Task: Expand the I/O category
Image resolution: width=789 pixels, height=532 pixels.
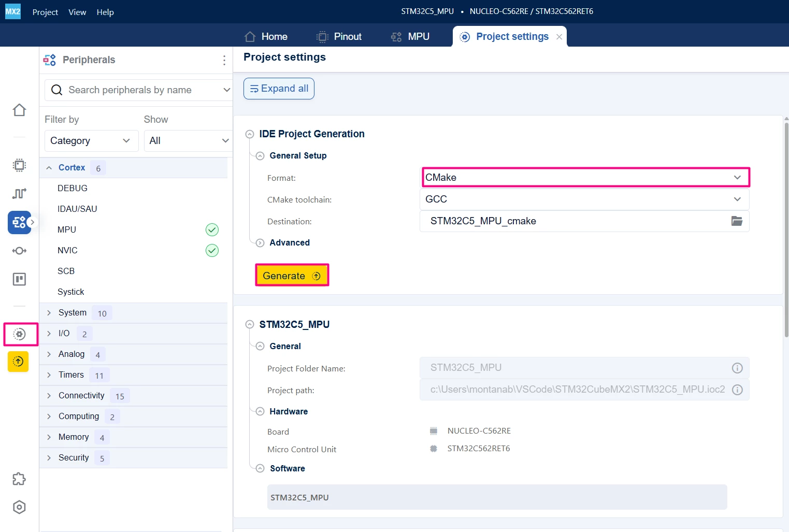Action: tap(49, 334)
